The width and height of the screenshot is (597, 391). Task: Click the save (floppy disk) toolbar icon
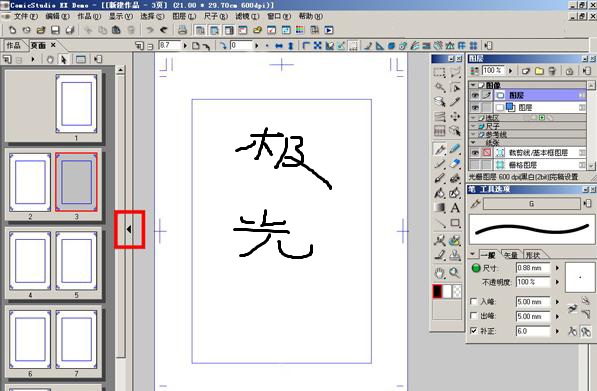[55, 30]
